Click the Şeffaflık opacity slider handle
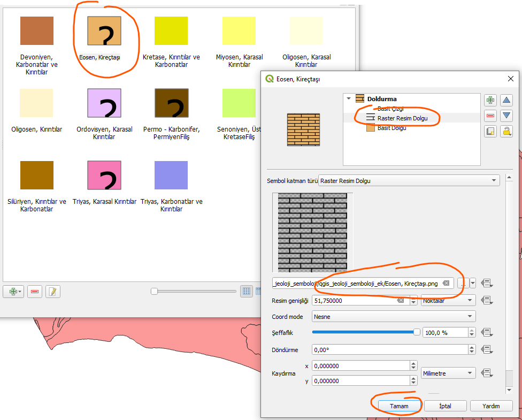The image size is (522, 420). [x=417, y=332]
